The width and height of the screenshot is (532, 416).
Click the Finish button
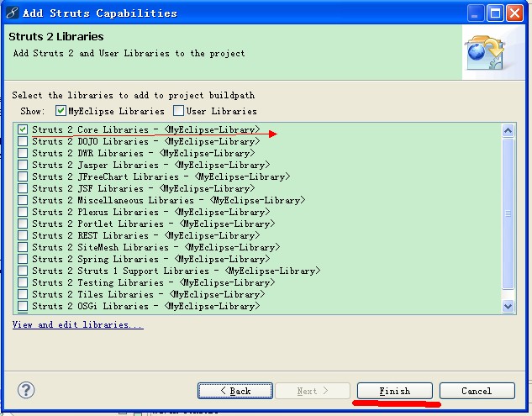coord(395,391)
